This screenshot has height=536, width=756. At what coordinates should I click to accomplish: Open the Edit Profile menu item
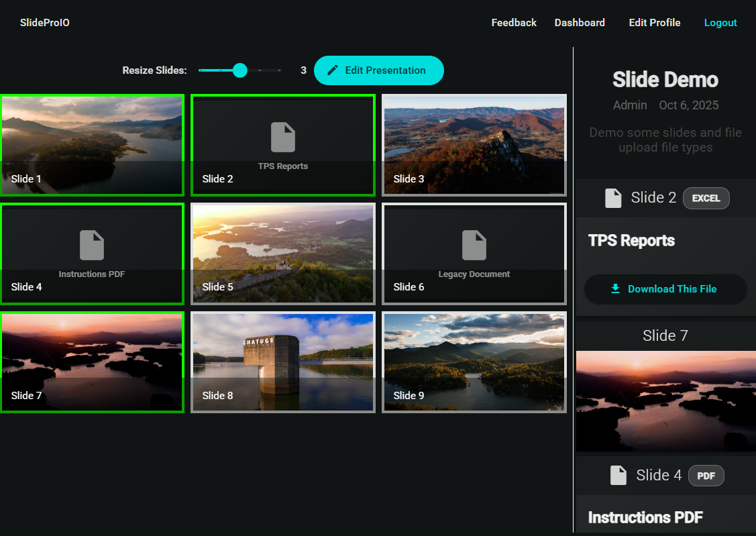[x=654, y=22]
